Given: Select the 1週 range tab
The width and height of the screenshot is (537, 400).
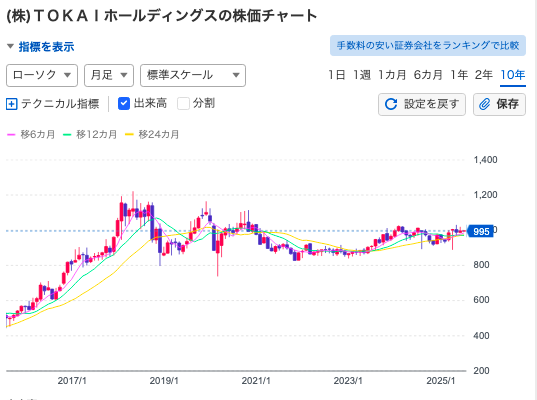Looking at the screenshot, I should 362,75.
